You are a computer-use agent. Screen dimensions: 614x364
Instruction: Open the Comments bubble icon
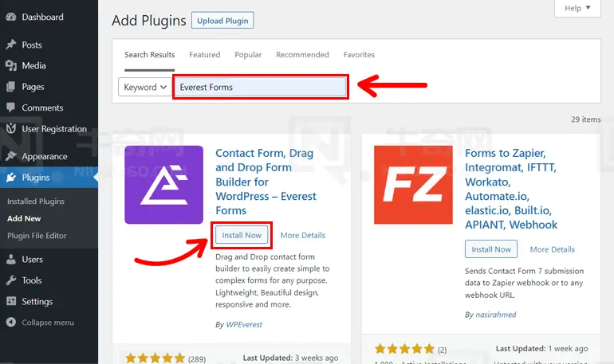click(x=11, y=108)
